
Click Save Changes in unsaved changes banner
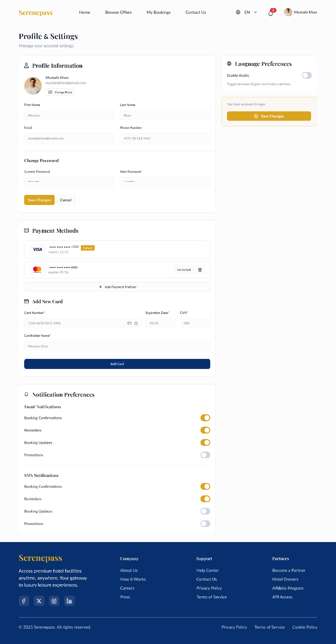(269, 116)
